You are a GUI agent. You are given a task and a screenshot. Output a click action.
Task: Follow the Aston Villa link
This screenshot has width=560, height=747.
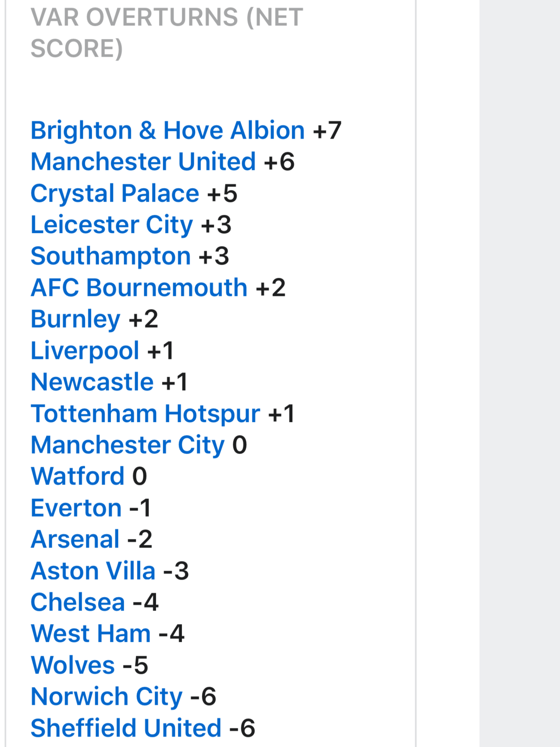point(93,571)
